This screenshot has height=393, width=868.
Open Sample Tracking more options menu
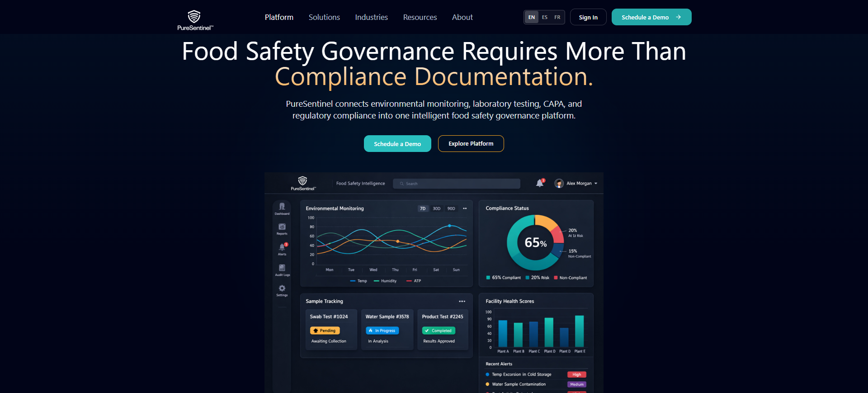coord(462,301)
